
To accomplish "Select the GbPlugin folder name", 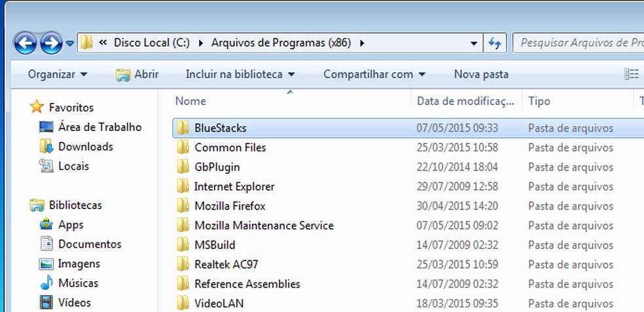I will point(217,167).
